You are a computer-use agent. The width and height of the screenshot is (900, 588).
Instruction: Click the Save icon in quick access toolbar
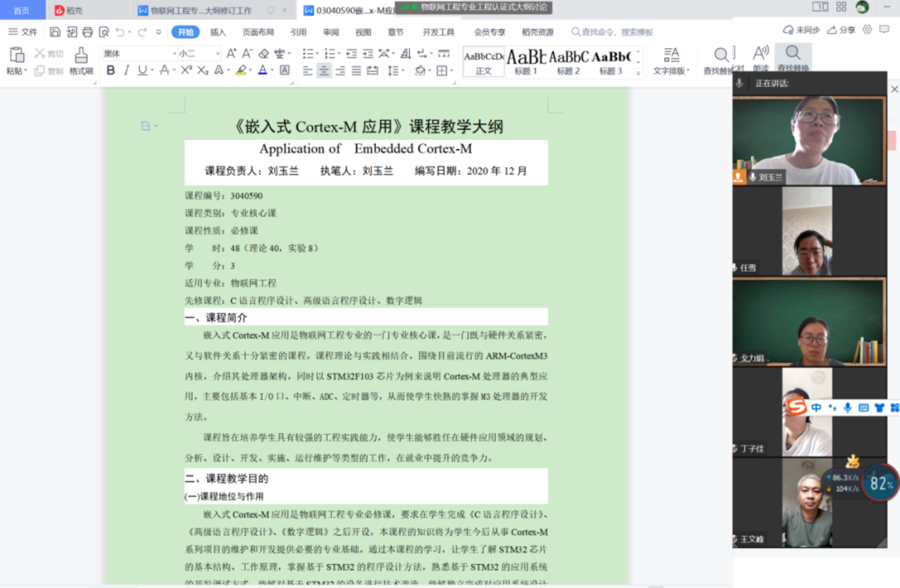(x=54, y=32)
